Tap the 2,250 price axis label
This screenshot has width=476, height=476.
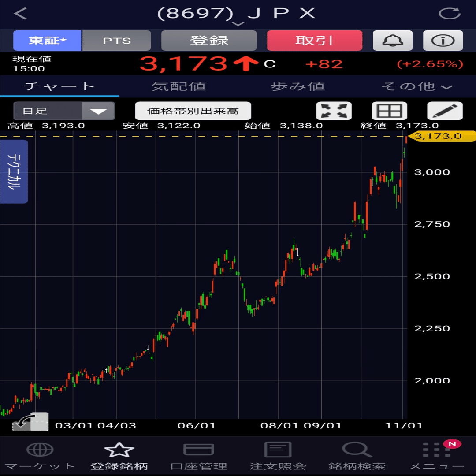point(432,328)
